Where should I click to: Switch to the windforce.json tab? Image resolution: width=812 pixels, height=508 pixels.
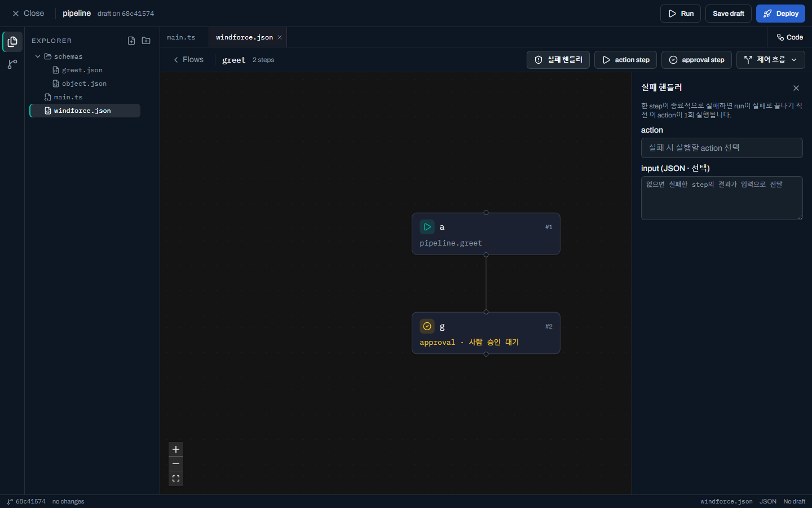pos(244,37)
